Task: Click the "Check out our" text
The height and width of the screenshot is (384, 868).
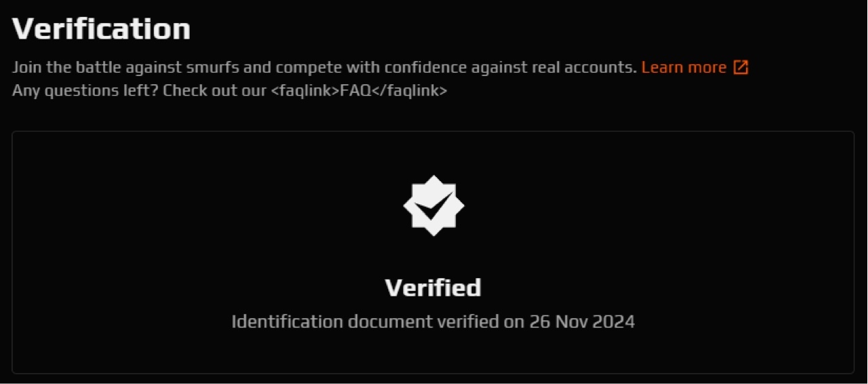Action: [214, 90]
